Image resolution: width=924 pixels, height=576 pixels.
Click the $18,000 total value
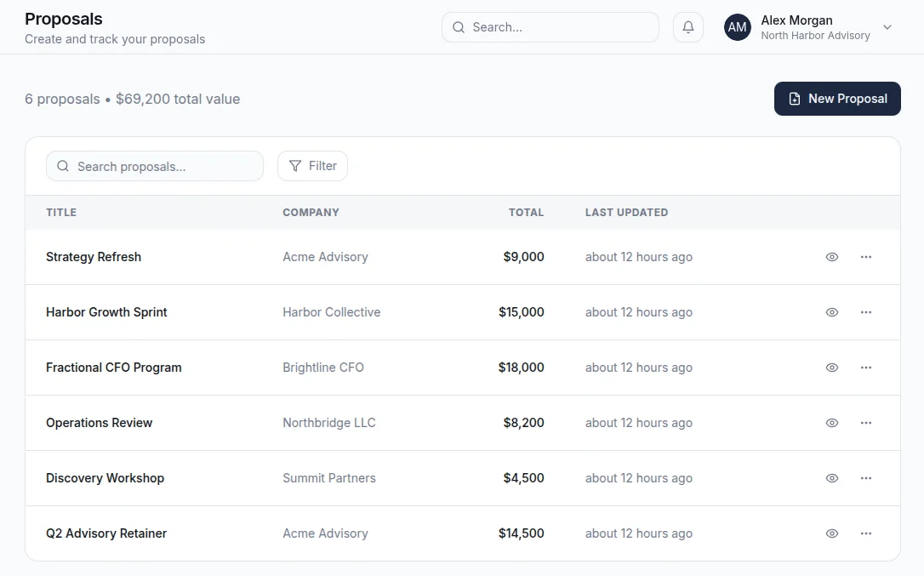coord(521,368)
